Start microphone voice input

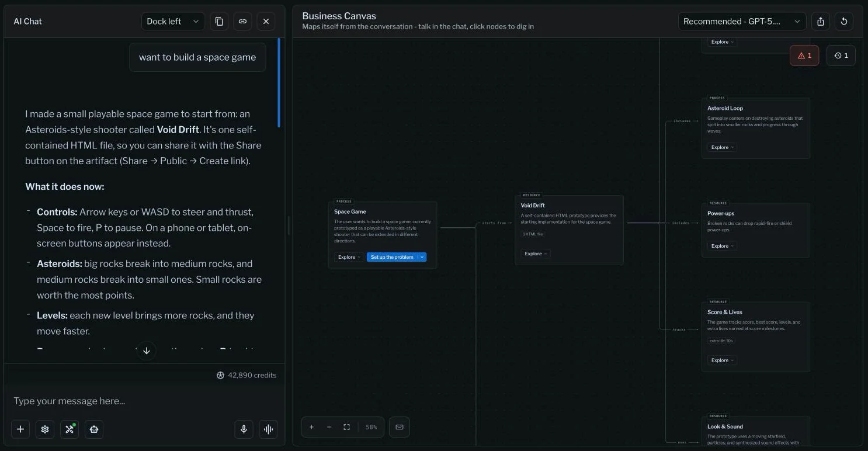click(244, 429)
